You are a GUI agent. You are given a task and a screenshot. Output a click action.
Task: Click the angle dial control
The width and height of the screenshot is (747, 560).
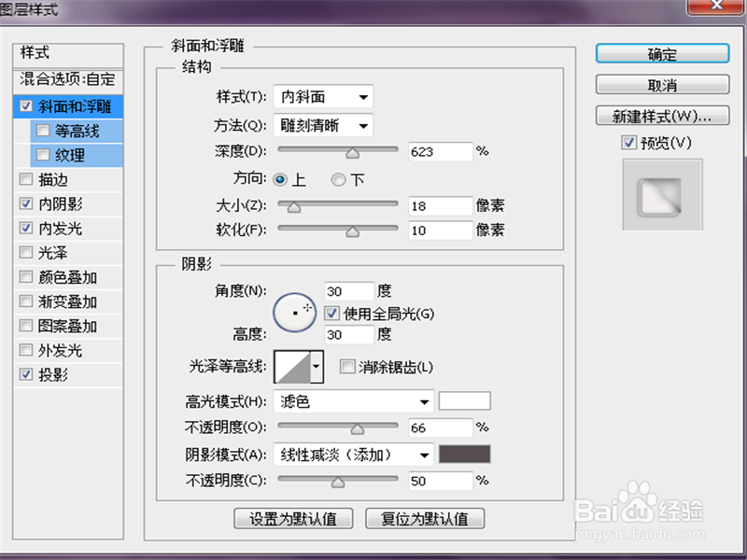294,313
